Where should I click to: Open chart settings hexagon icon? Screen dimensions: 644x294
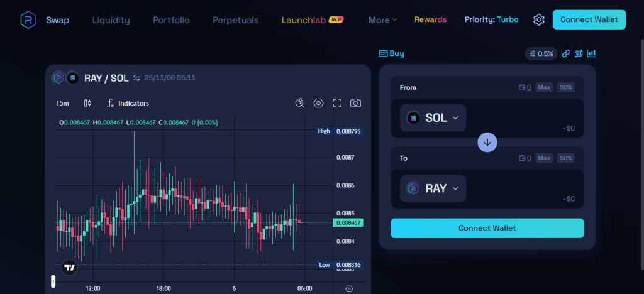point(319,103)
